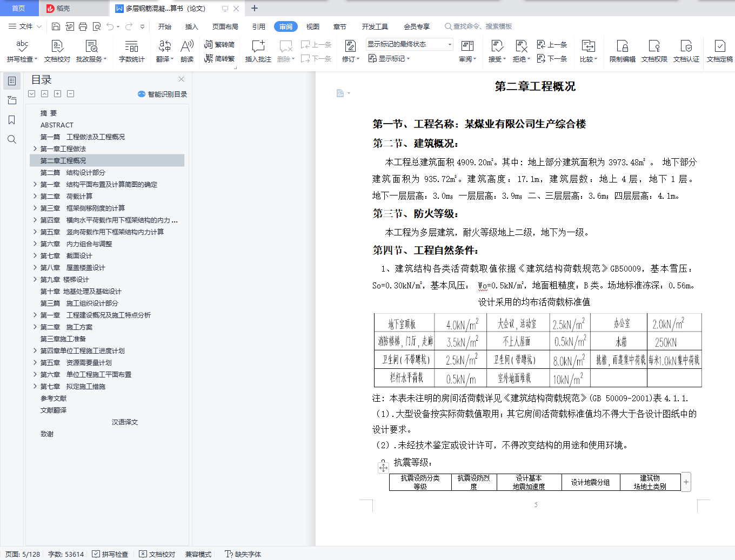The width and height of the screenshot is (735, 560).
Task: Switch to the 插入 tab
Action: coord(192,26)
